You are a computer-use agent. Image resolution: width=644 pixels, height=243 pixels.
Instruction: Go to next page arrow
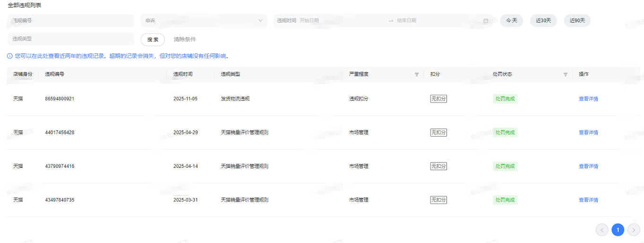click(x=634, y=230)
